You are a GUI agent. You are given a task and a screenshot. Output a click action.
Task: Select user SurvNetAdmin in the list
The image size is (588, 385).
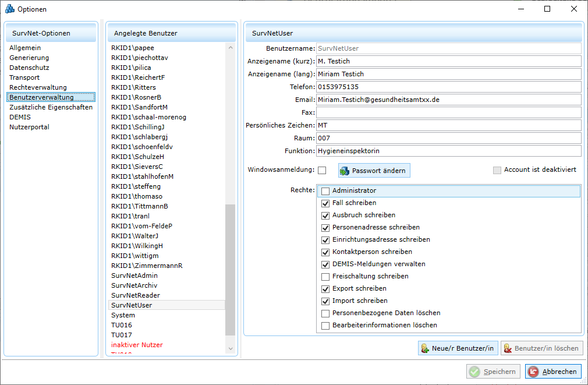coord(134,275)
